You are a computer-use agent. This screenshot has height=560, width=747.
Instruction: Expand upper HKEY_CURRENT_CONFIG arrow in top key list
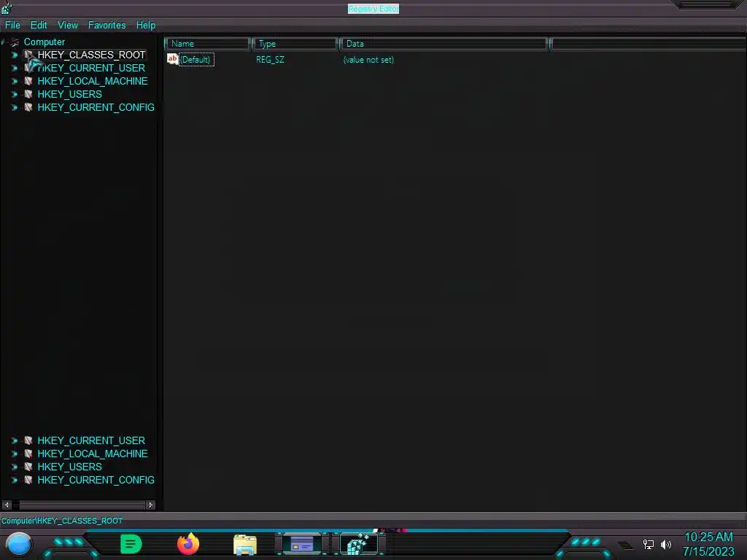(15, 108)
